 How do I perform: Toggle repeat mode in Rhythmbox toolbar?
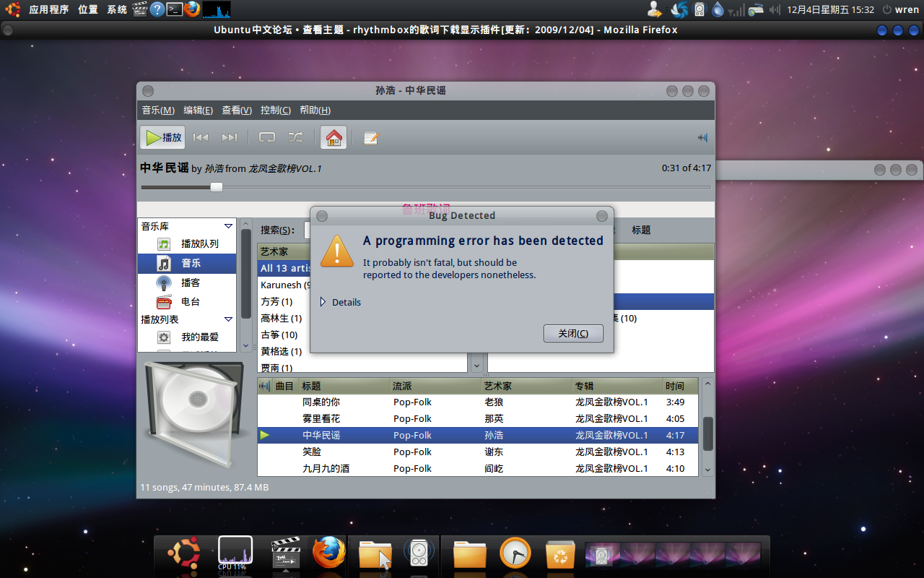click(x=267, y=137)
